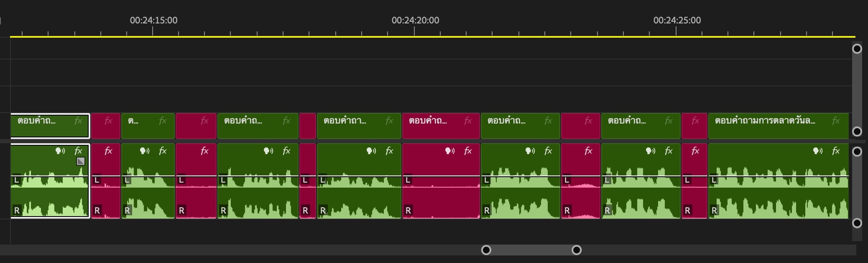Click the gray square badge on the selected audio clip
This screenshot has width=868, height=263.
point(81,161)
